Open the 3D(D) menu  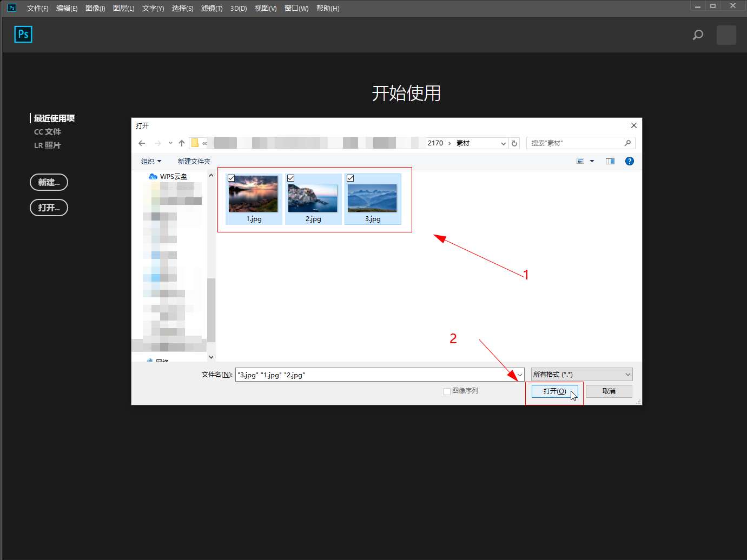coord(239,8)
